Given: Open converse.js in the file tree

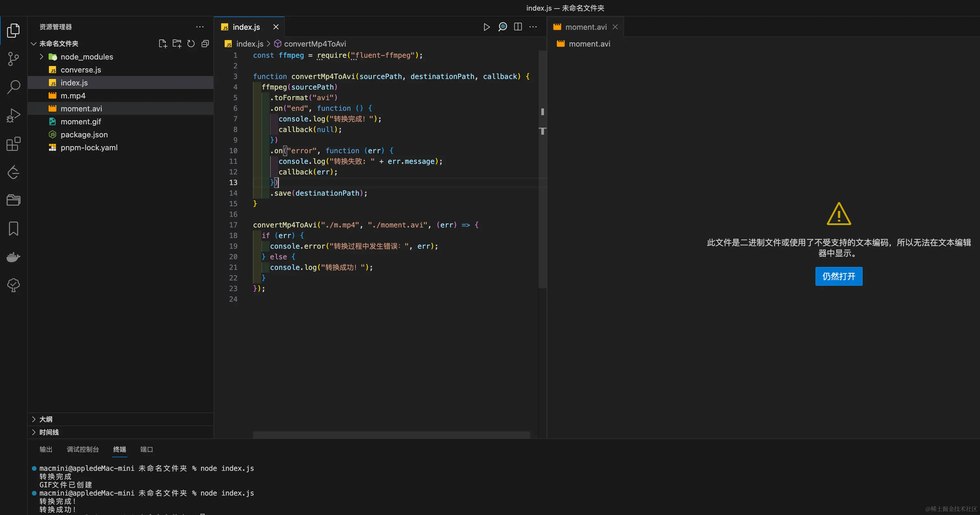Looking at the screenshot, I should pos(121,70).
